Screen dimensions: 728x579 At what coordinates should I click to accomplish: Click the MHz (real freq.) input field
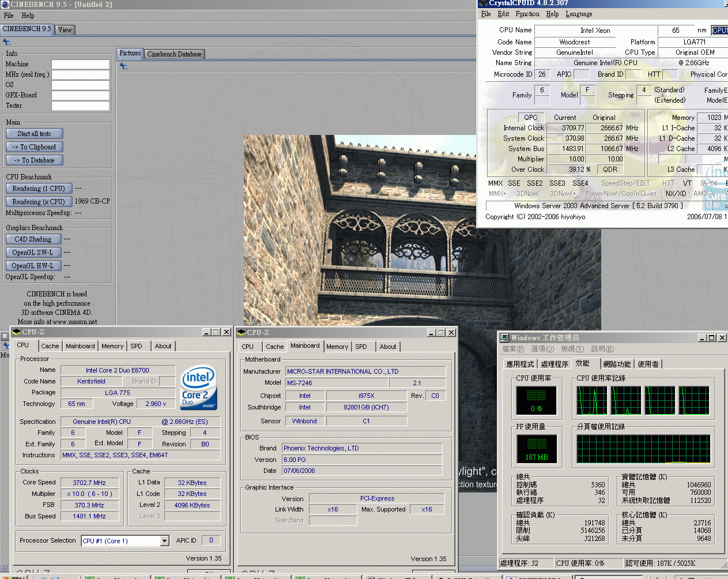(x=80, y=75)
